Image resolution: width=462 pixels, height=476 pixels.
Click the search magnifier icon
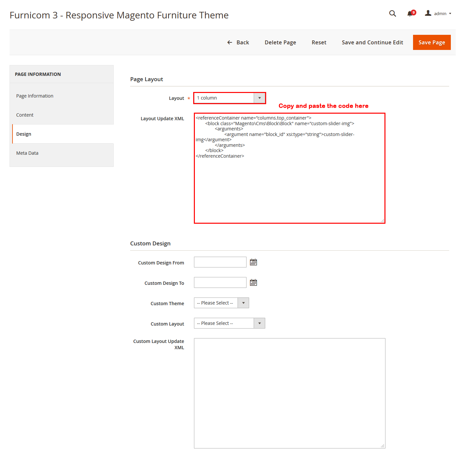[392, 13]
